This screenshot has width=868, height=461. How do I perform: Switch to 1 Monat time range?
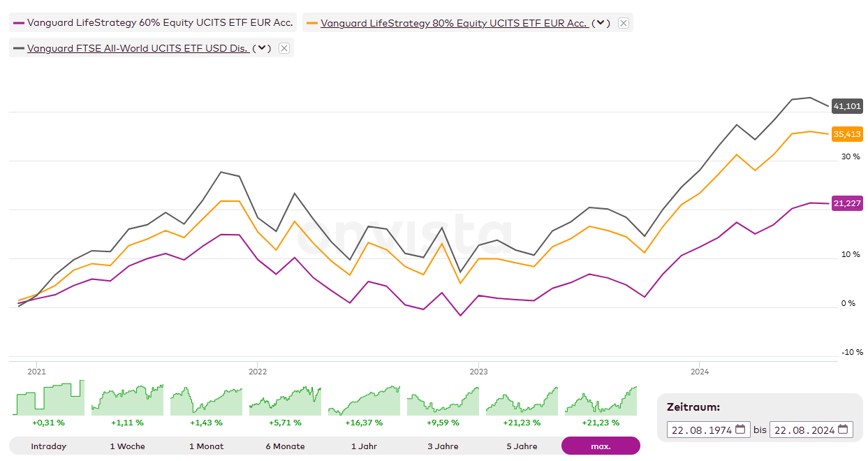coord(206,446)
